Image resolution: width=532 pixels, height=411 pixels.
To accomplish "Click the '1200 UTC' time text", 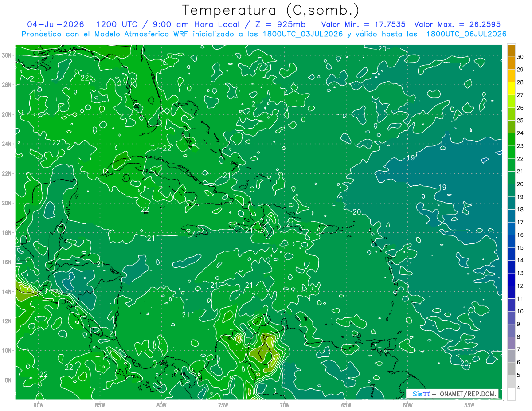I will [117, 24].
